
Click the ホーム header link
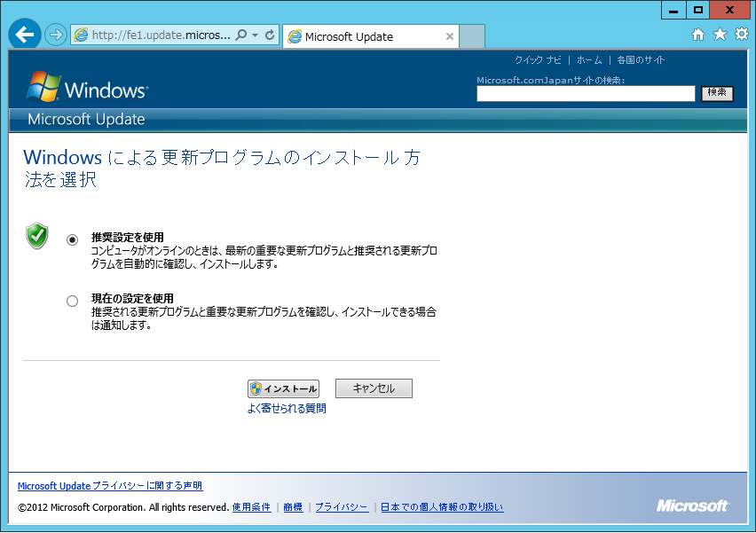589,60
